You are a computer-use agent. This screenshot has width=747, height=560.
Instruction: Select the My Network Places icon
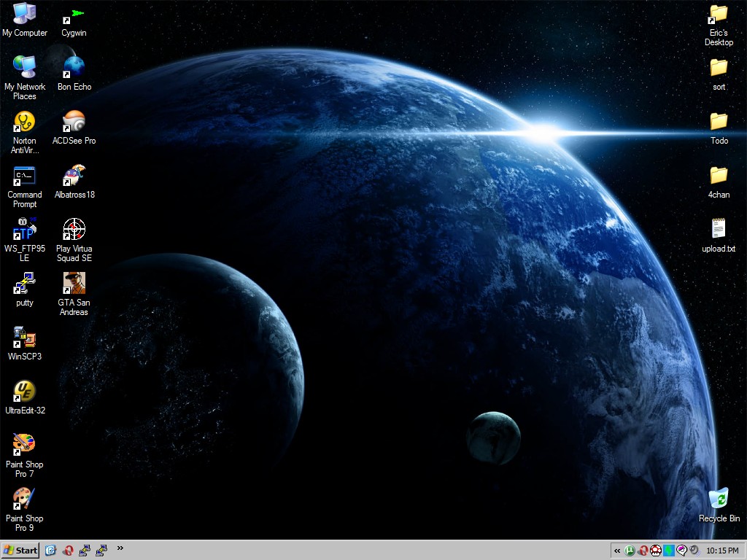click(25, 77)
